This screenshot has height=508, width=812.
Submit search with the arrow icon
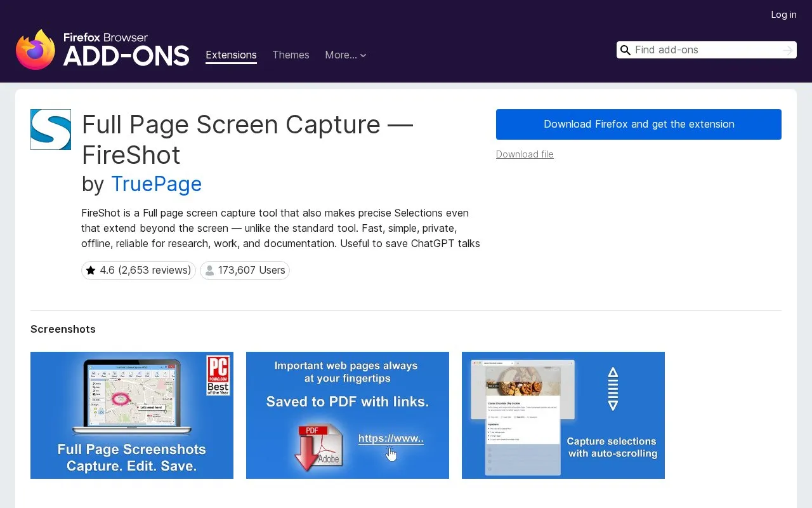click(788, 50)
